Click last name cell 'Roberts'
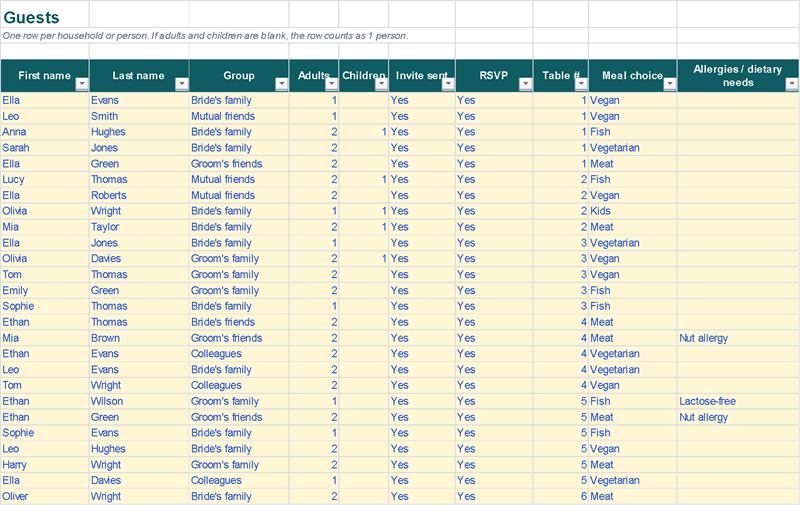 point(139,195)
